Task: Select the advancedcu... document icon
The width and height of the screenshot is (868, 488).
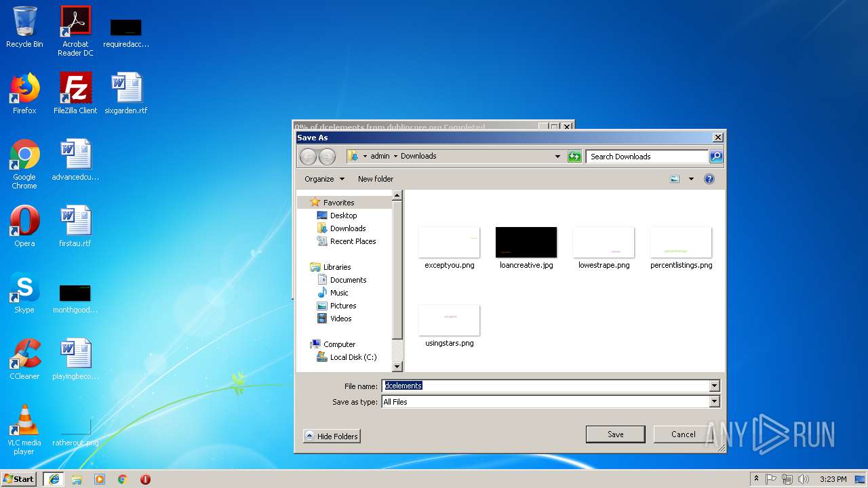Action: coord(75,160)
